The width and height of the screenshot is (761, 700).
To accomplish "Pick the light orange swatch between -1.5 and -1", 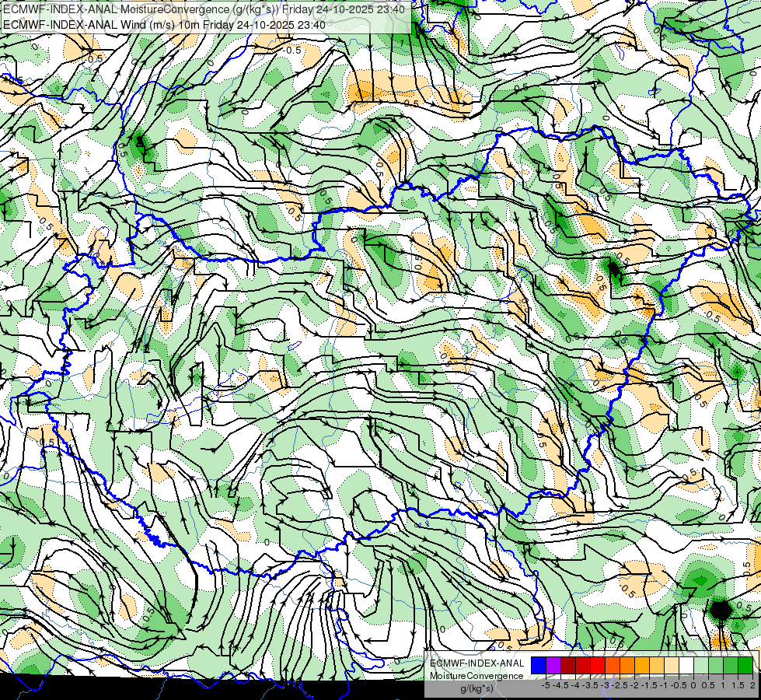I will pos(657,665).
